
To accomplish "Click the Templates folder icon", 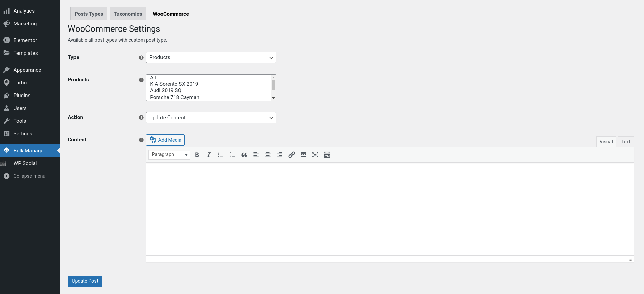I will coord(6,53).
